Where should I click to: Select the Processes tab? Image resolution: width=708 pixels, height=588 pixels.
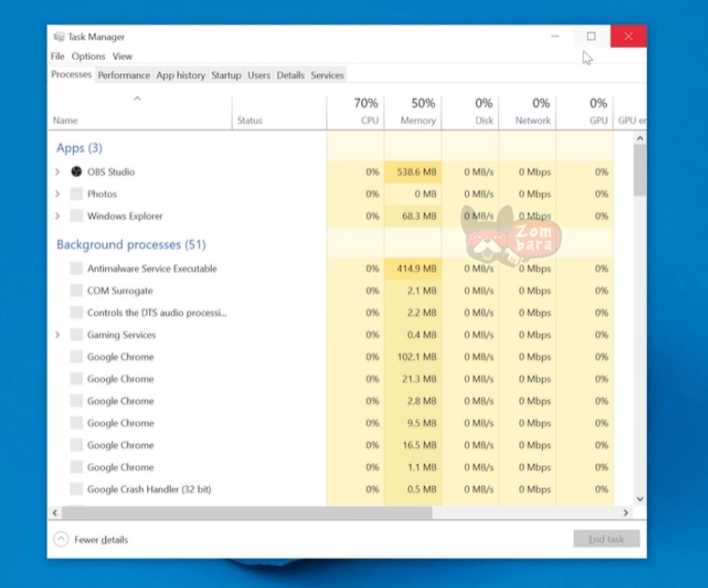coord(71,74)
